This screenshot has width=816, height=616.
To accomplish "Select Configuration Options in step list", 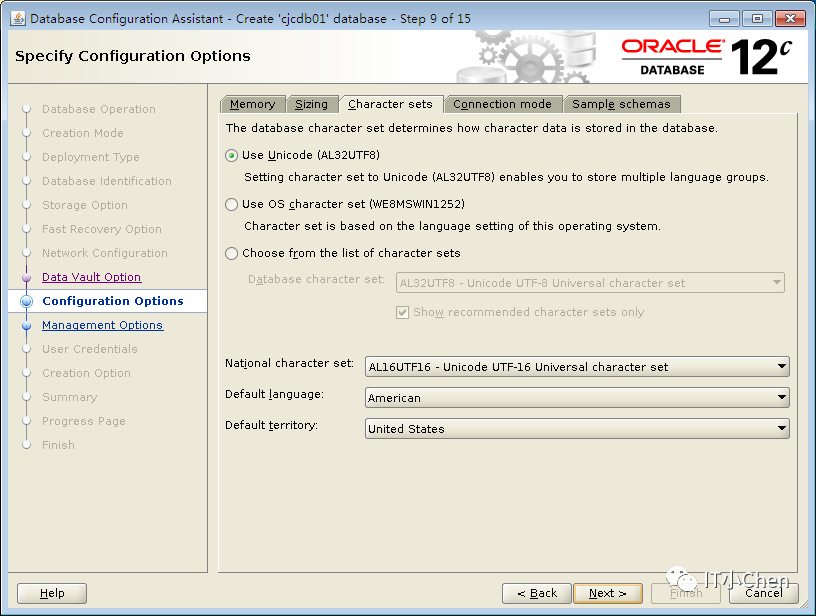I will click(x=113, y=301).
